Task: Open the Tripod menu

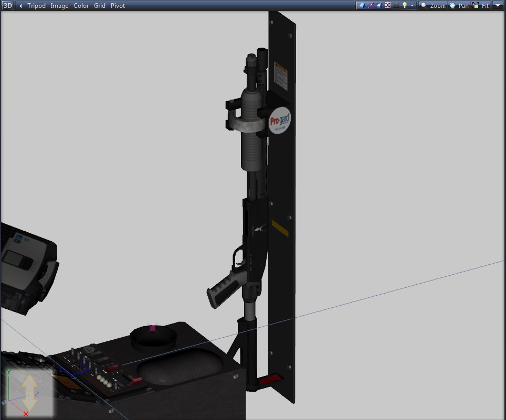Action: [36, 6]
